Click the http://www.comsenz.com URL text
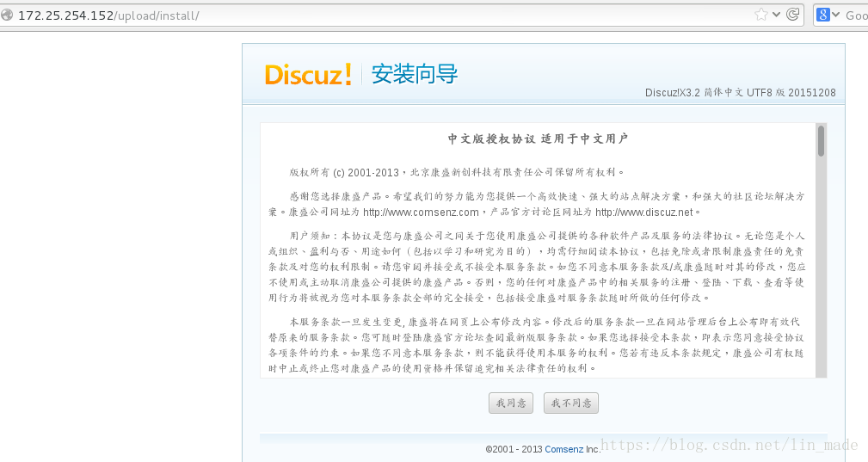The height and width of the screenshot is (462, 868). (421, 212)
